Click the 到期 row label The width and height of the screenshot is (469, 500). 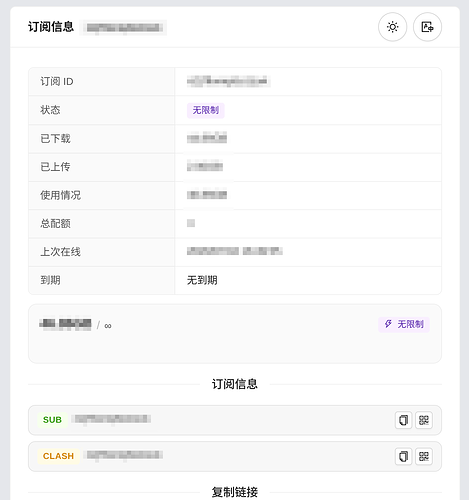pyautogui.click(x=50, y=280)
